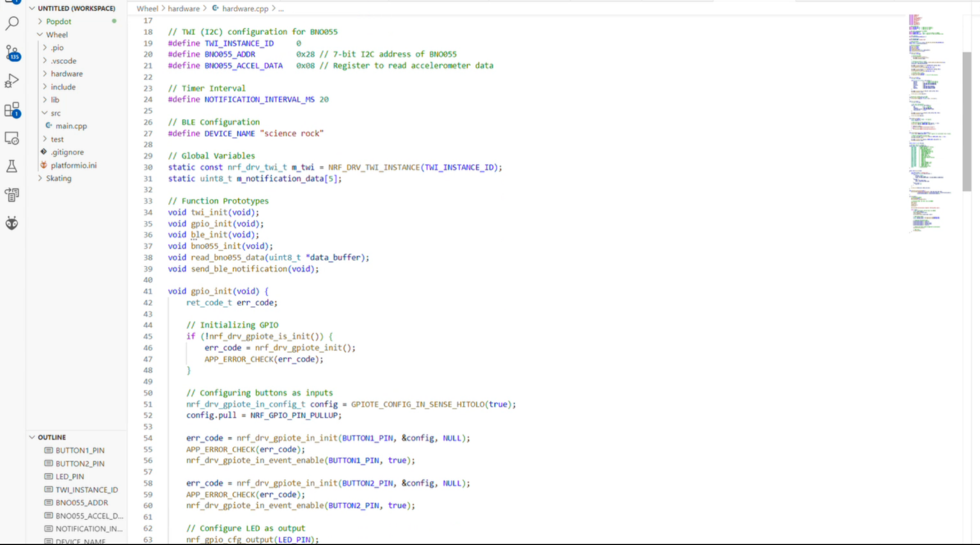Open the .gitignore file
980x545 pixels.
click(67, 152)
